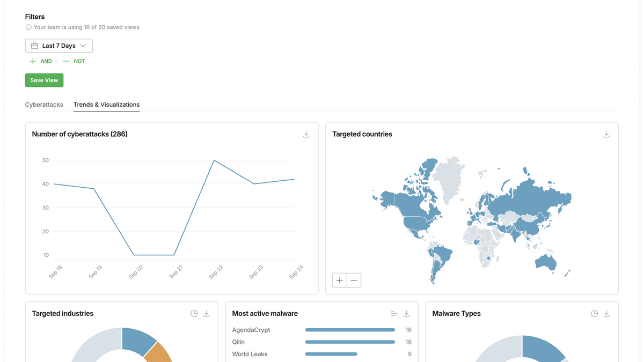Image resolution: width=644 pixels, height=362 pixels.
Task: Add a NOT filter condition
Action: (74, 61)
